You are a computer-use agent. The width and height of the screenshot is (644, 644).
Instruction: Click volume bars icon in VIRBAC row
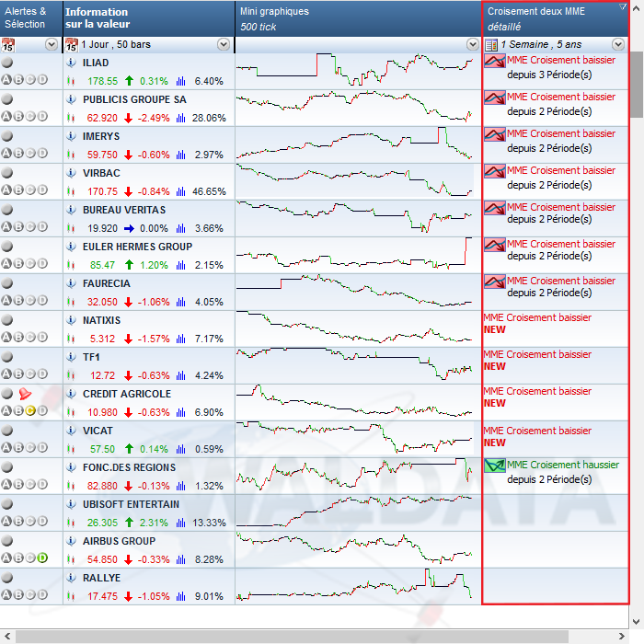180,191
